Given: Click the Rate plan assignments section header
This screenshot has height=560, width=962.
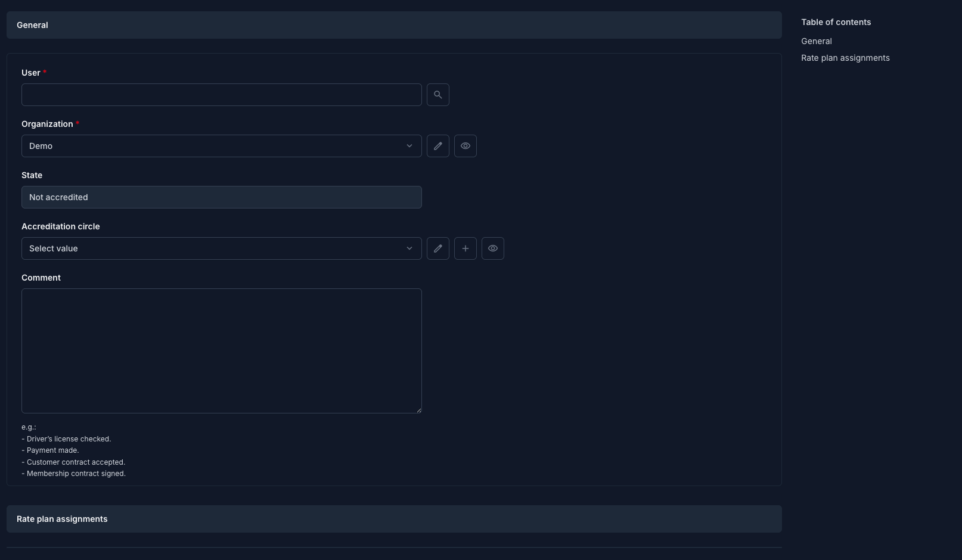Looking at the screenshot, I should click(x=394, y=519).
